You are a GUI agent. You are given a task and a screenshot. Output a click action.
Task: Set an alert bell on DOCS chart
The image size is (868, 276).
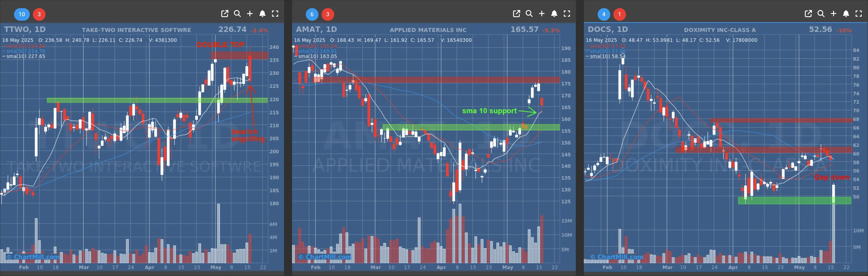(x=846, y=14)
